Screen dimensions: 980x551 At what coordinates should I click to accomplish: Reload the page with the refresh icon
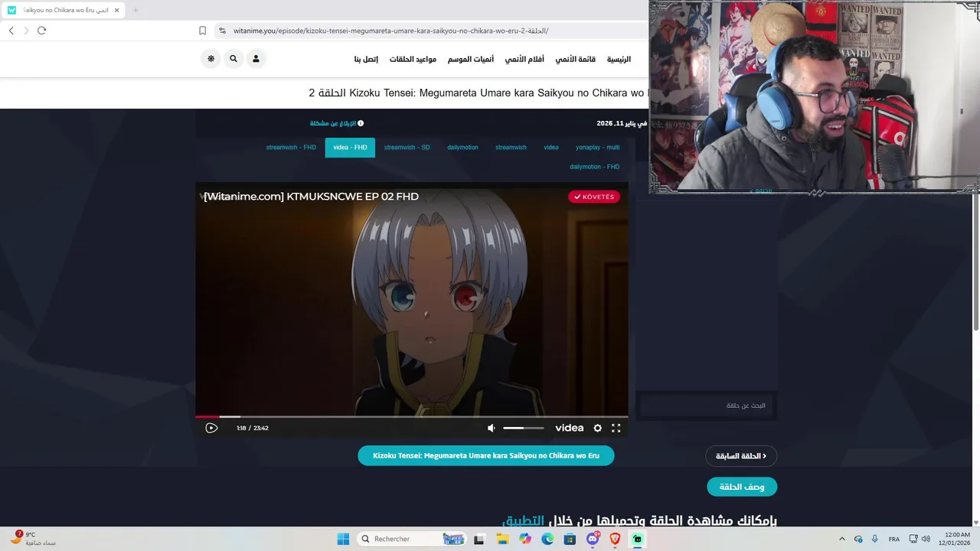tap(41, 31)
